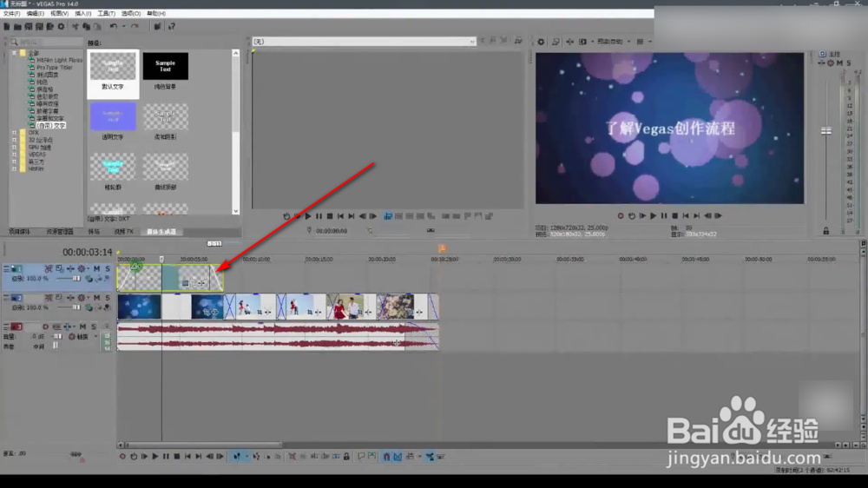The image size is (868, 488).
Task: Click the track FX icon on track 1
Action: pos(70,268)
